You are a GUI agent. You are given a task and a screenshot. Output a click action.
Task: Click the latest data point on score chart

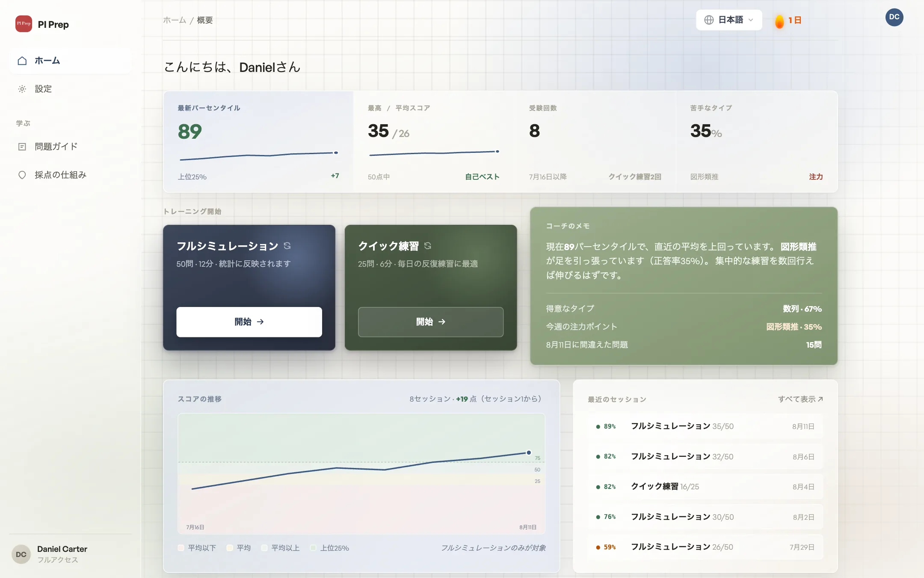[x=529, y=453]
